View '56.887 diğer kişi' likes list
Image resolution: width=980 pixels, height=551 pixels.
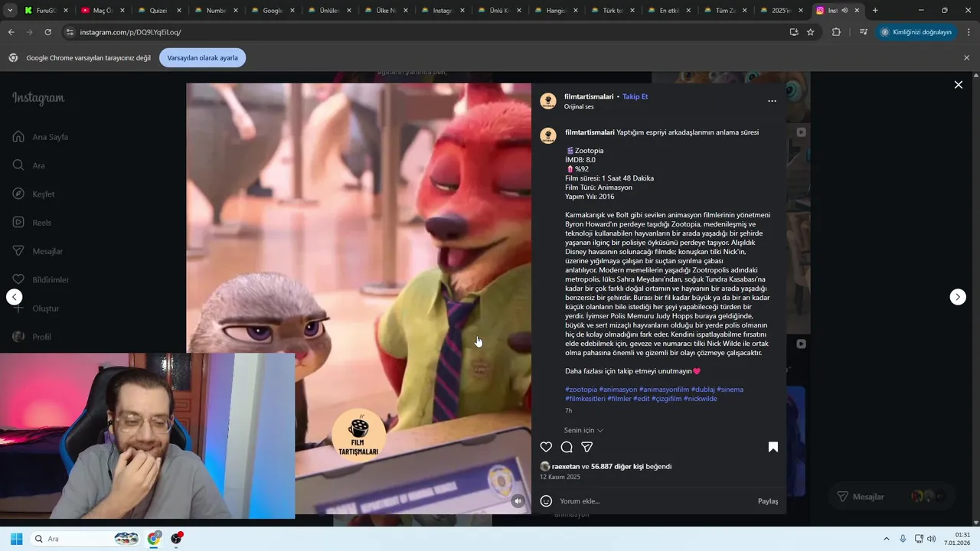617,466
